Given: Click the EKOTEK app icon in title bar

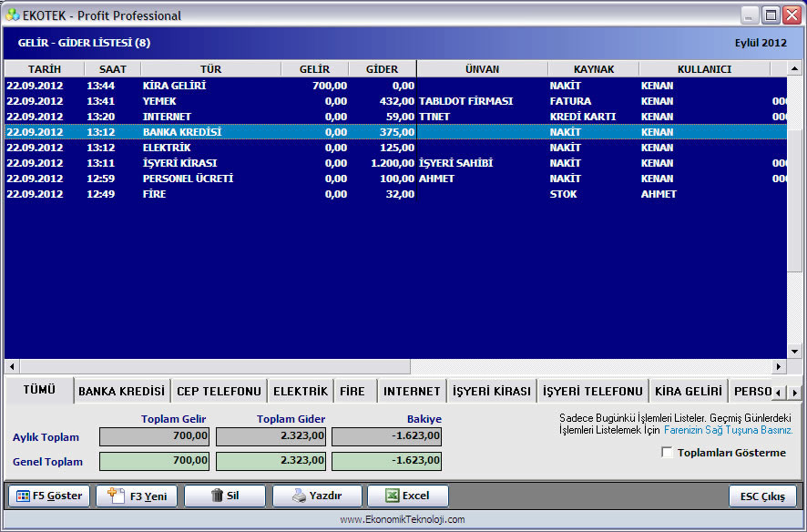Looking at the screenshot, I should pos(13,15).
